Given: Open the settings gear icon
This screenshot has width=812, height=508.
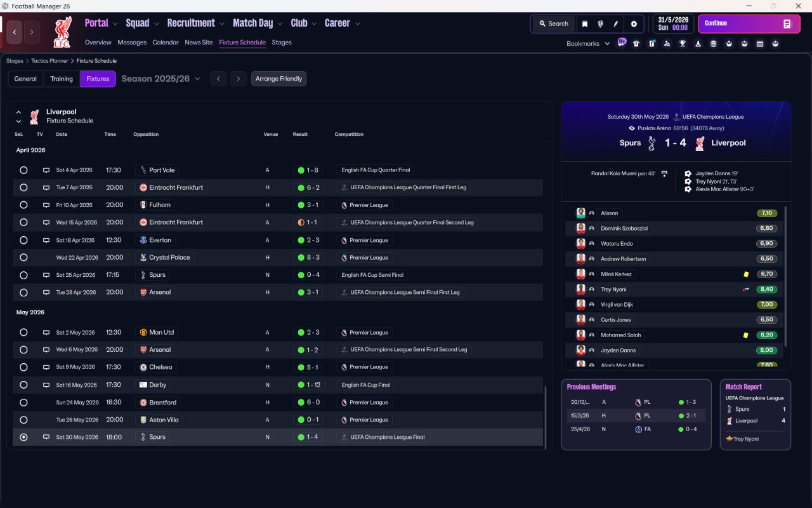Looking at the screenshot, I should (633, 24).
